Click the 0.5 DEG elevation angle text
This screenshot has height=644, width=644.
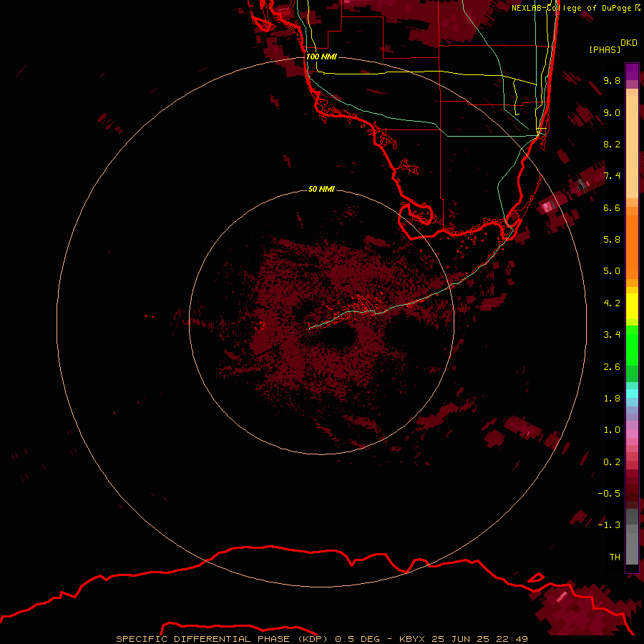357,639
